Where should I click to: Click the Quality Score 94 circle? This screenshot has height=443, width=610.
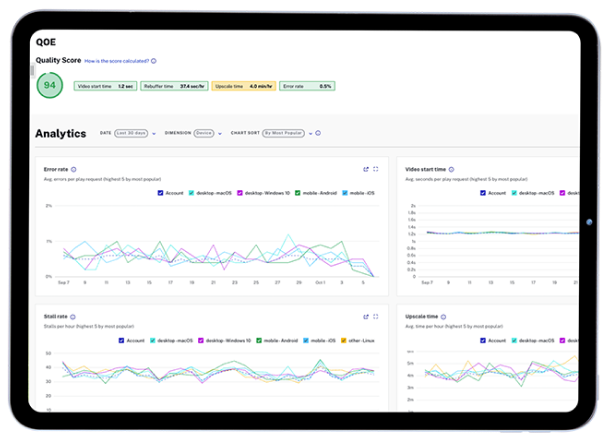point(50,86)
